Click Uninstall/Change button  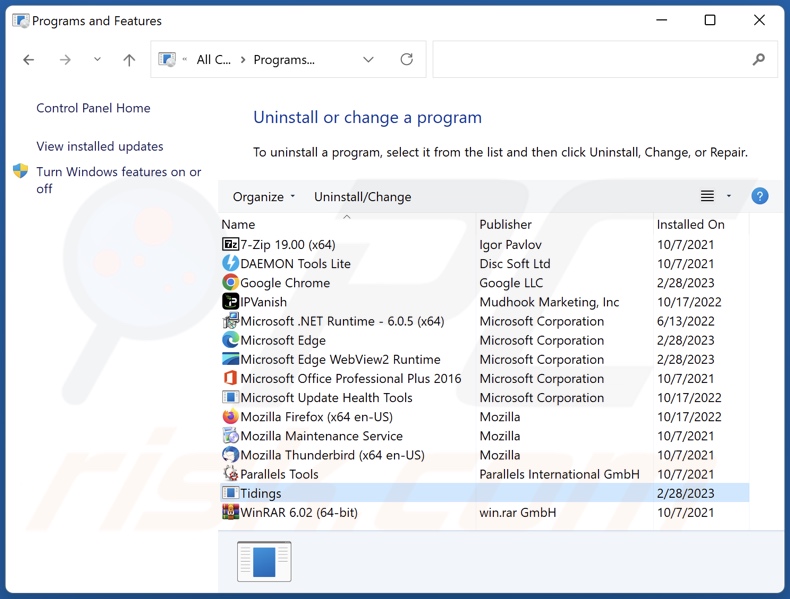coord(363,196)
